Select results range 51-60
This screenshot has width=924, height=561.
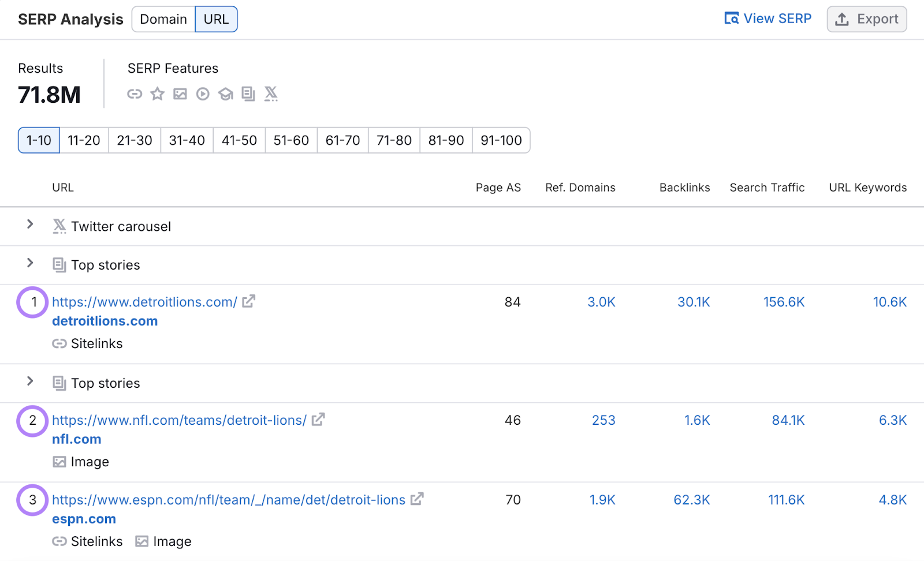pyautogui.click(x=291, y=140)
